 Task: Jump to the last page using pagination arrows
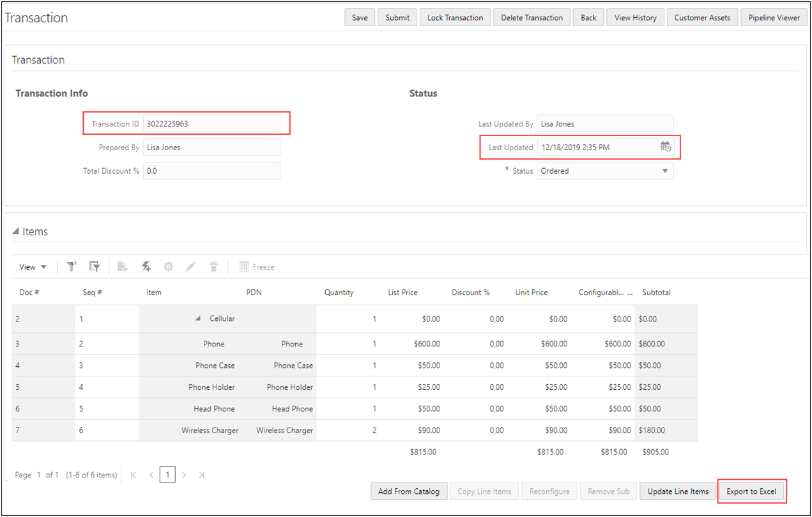point(201,475)
